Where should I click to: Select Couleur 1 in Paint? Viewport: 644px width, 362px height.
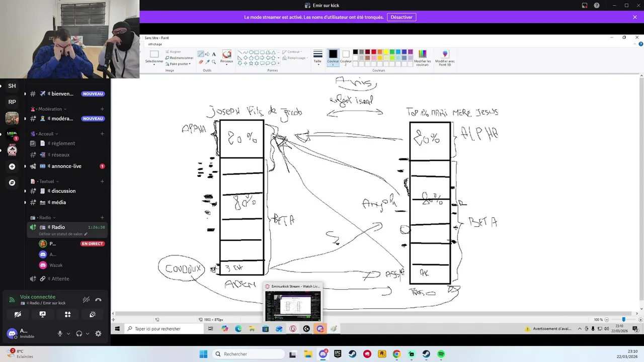tap(333, 57)
